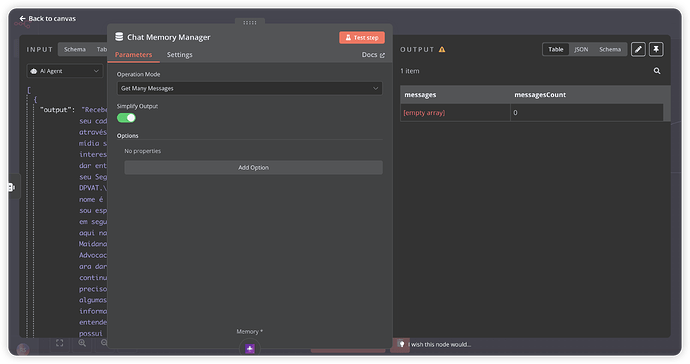
Task: Click the fit-to-view canvas icon
Action: (59, 343)
